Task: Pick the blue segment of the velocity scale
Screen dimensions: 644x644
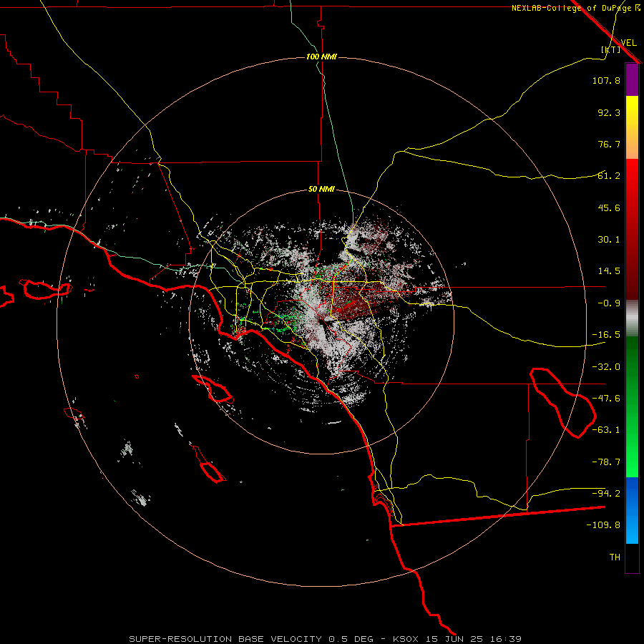Action: 632,510
